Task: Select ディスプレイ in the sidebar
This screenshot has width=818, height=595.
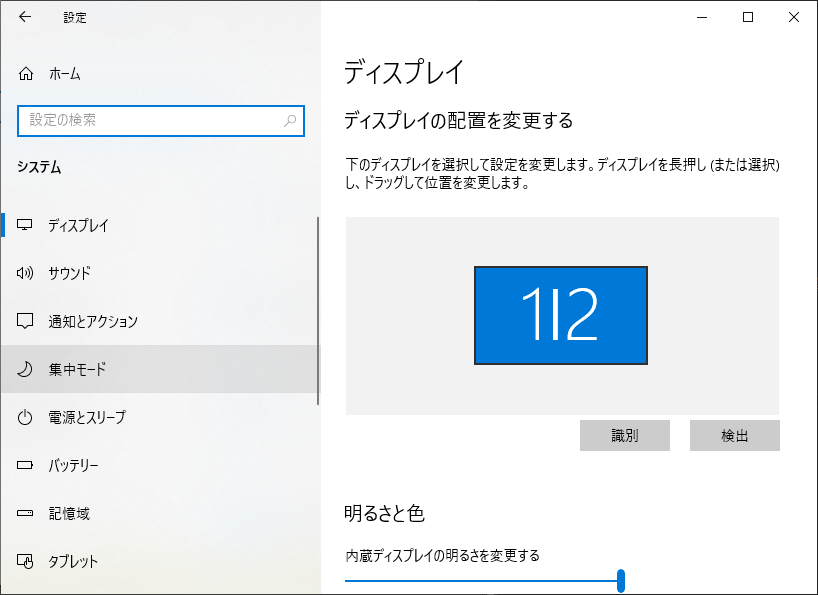Action: coord(159,225)
